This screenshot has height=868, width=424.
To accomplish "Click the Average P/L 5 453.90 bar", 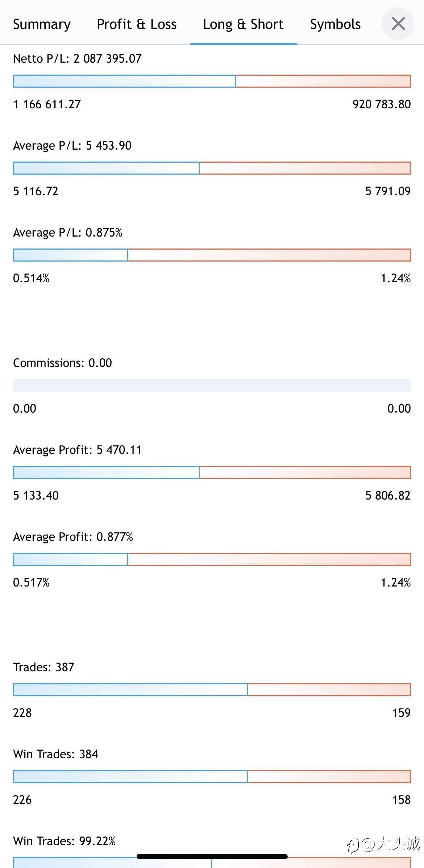I will point(212,168).
